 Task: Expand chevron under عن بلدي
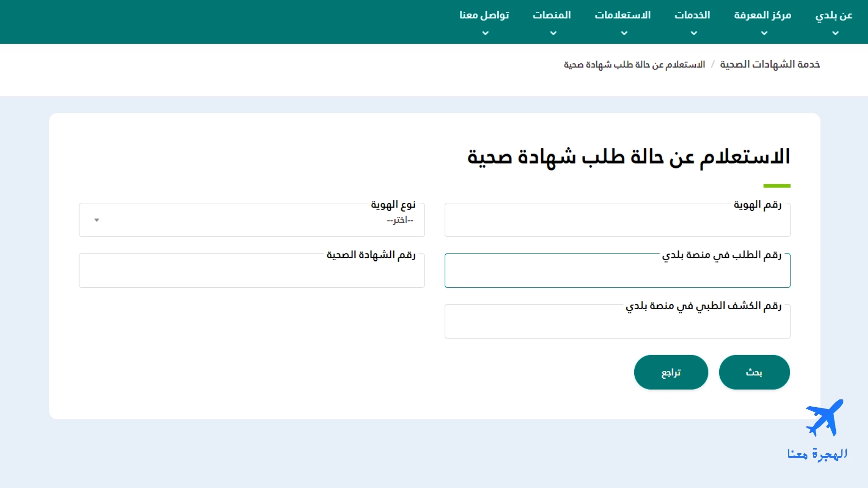tap(835, 33)
